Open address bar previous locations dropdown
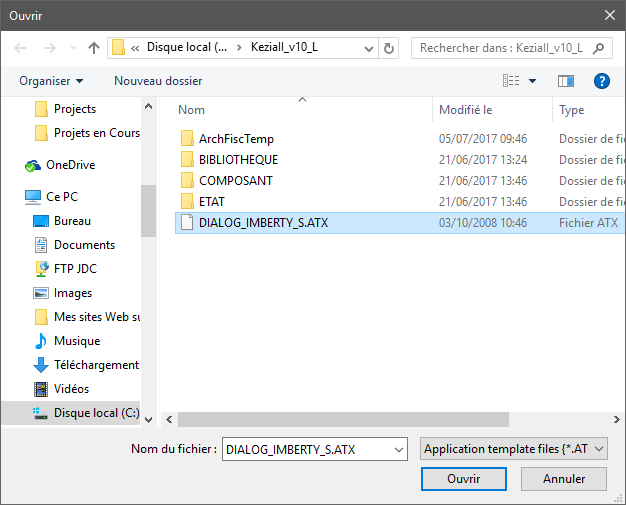The width and height of the screenshot is (626, 505). point(367,48)
